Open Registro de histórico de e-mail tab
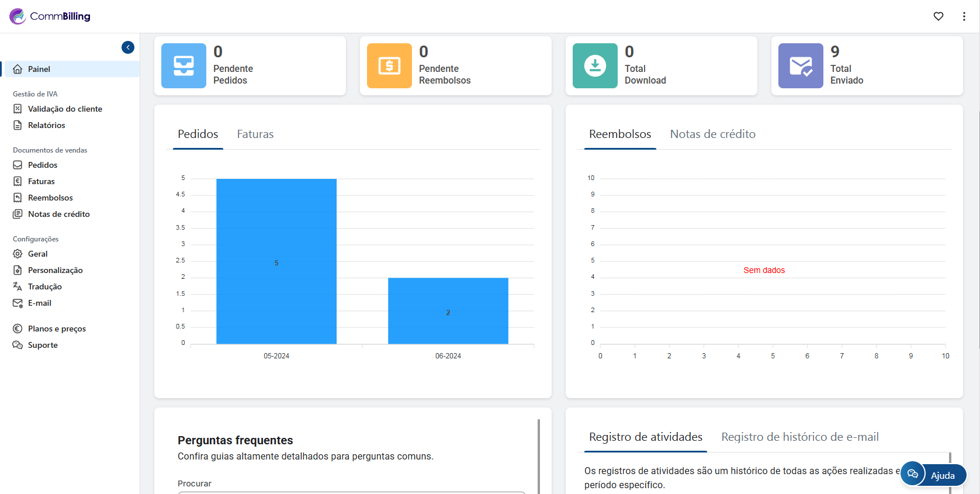980x494 pixels. pos(799,437)
